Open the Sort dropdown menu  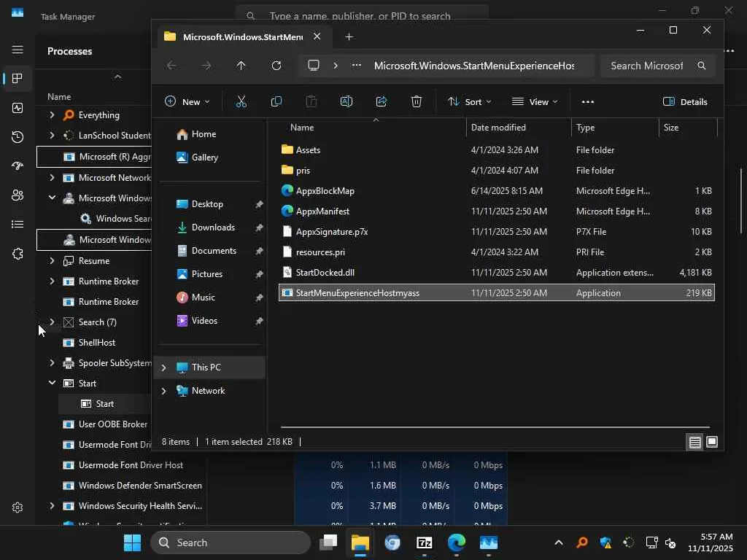(469, 102)
